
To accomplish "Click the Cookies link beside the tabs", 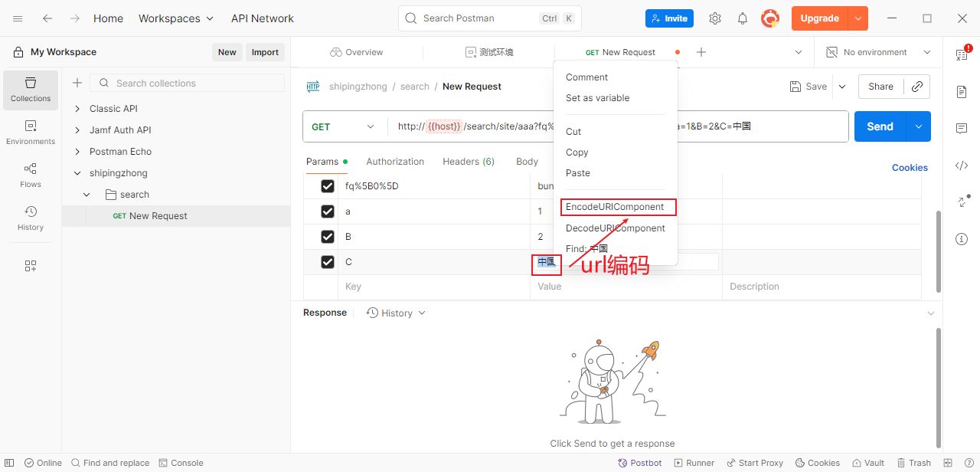I will [x=910, y=168].
